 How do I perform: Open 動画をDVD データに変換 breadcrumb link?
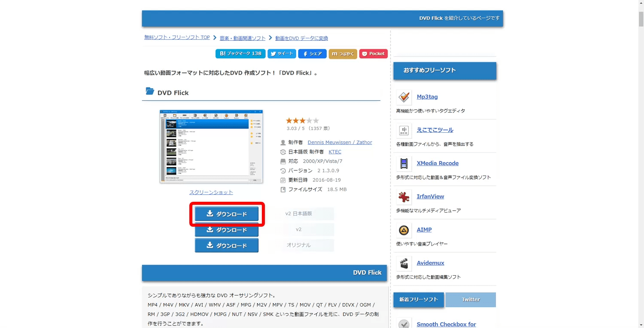301,38
